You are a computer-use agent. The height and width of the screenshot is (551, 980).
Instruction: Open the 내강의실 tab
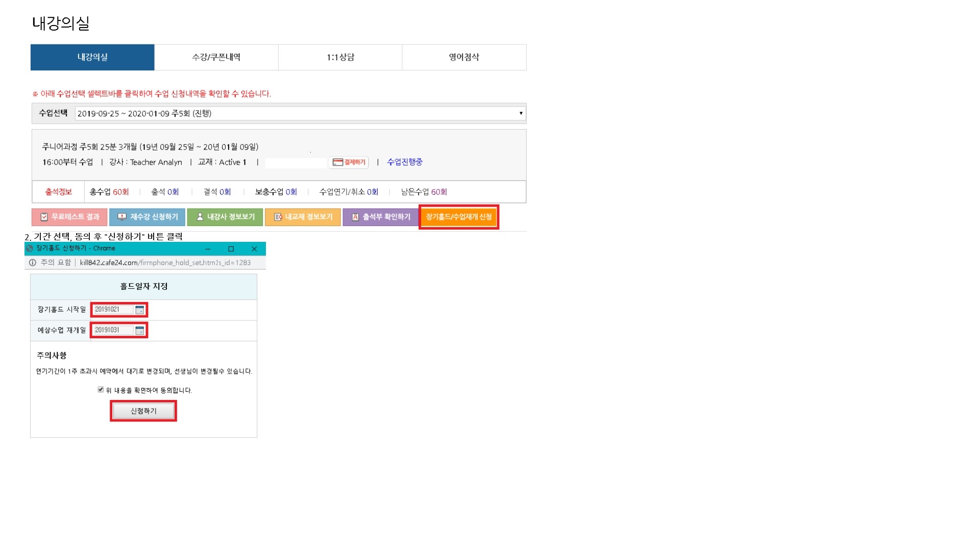(92, 57)
